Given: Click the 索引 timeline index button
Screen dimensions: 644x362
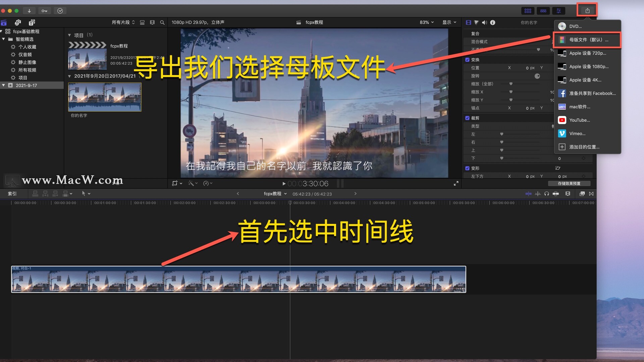Looking at the screenshot, I should click(12, 194).
